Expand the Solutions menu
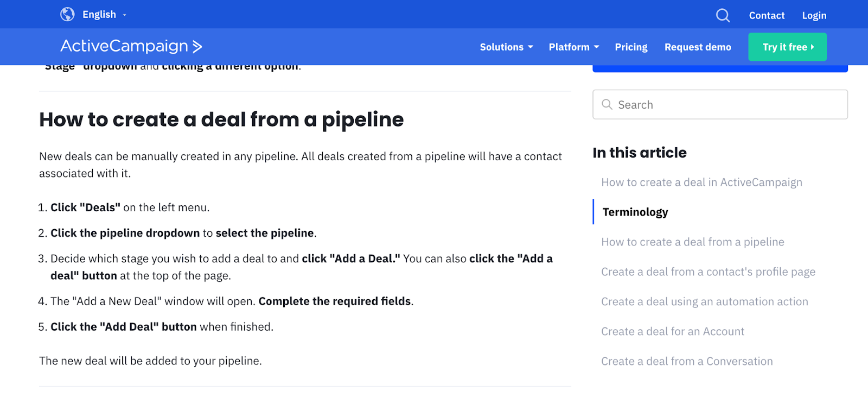The image size is (868, 397). pyautogui.click(x=506, y=47)
